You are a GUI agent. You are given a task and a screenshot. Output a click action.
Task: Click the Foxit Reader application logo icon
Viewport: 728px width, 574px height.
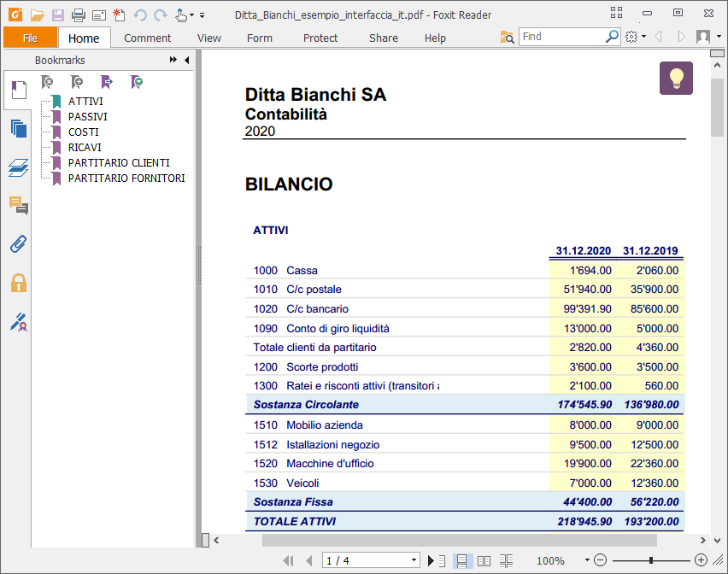15,15
